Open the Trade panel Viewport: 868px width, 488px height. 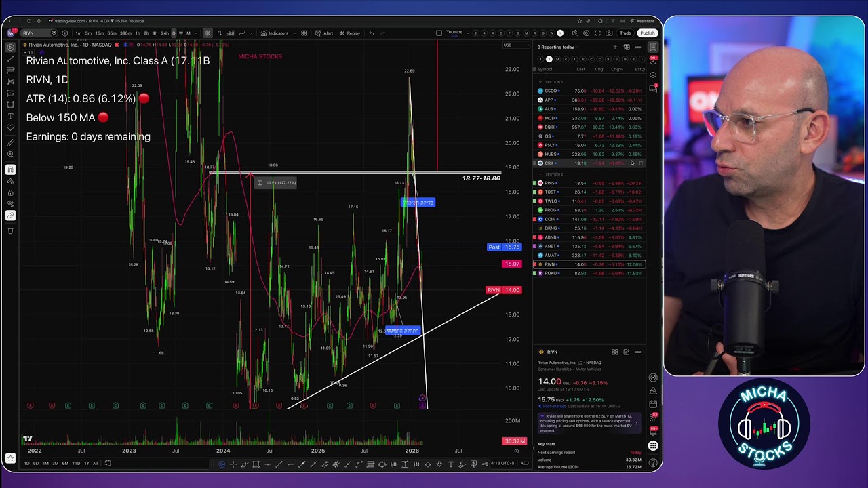625,33
